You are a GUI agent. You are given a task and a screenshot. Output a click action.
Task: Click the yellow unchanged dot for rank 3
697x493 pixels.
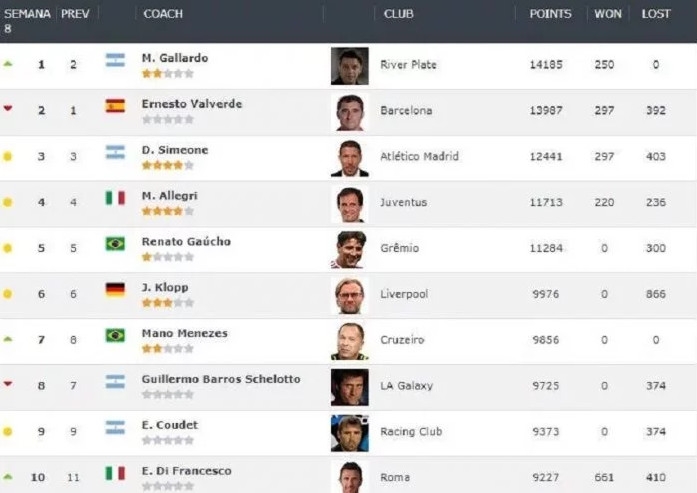pos(8,156)
